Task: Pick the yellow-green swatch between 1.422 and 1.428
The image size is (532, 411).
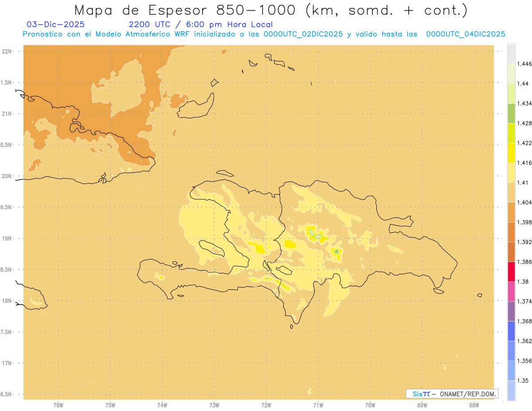Action: point(511,133)
